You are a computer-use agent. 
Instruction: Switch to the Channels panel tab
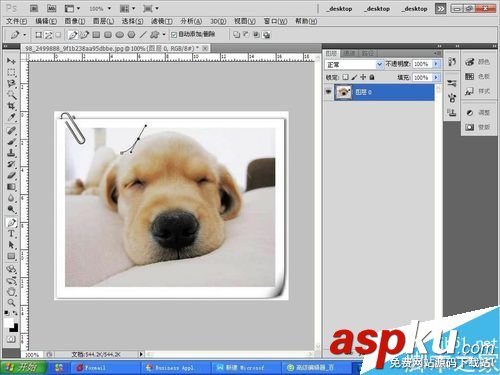tap(349, 53)
